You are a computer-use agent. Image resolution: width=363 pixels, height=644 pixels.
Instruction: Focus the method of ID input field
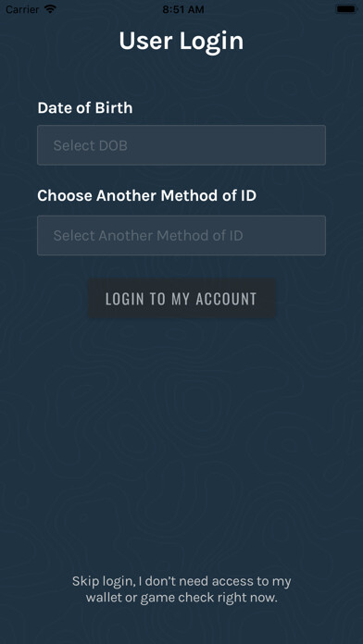coord(181,235)
